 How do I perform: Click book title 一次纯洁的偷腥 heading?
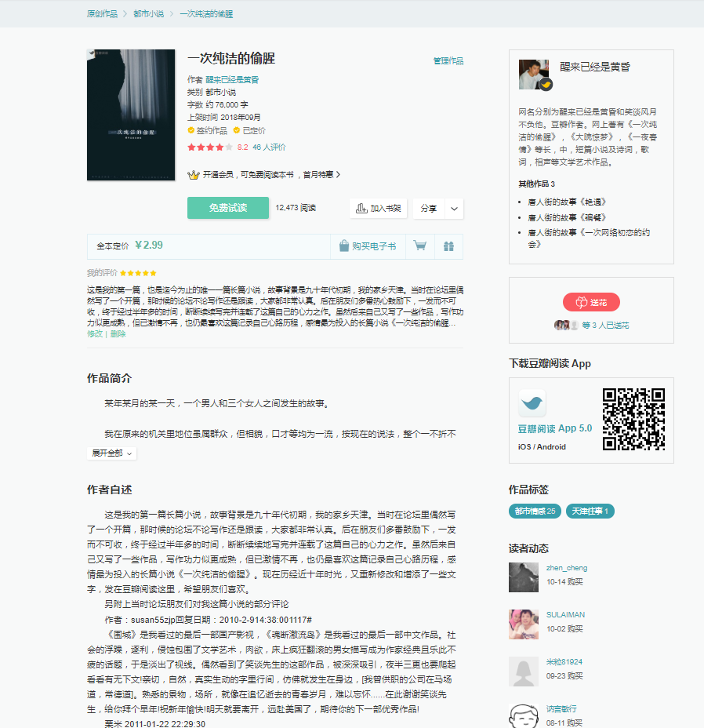pyautogui.click(x=231, y=59)
